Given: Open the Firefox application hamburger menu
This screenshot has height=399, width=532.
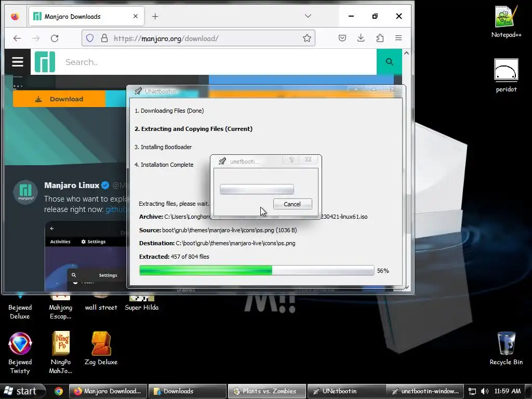Looking at the screenshot, I should [398, 38].
